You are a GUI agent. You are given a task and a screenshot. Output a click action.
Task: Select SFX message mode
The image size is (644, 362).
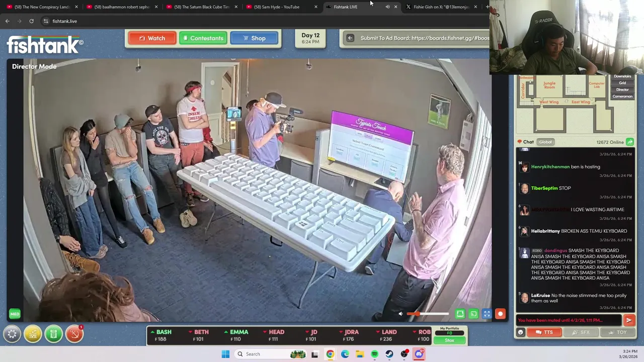point(580,332)
